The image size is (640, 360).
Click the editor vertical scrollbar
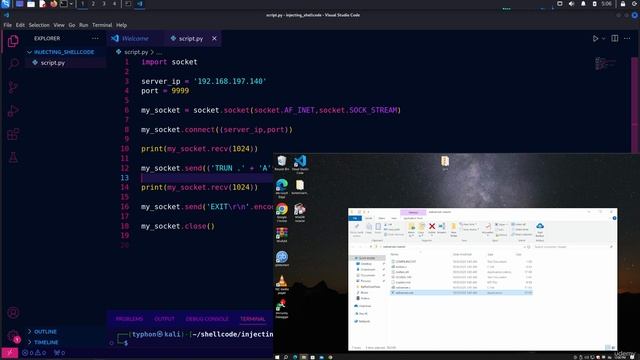click(634, 104)
